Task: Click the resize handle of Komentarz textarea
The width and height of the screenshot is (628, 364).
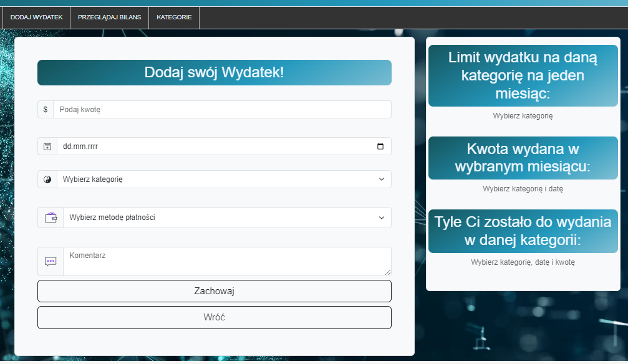Action: pos(388,272)
